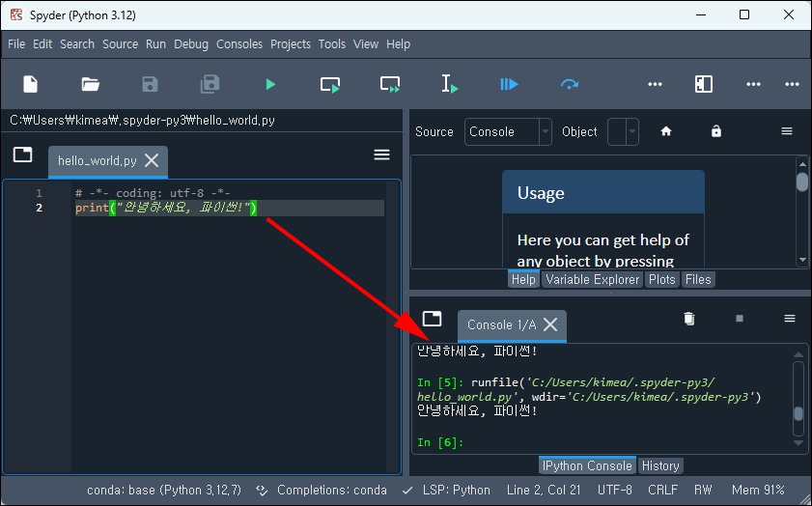The image size is (812, 506).
Task: Browse editor tabs icon beside hello_world.py
Action: [x=23, y=155]
